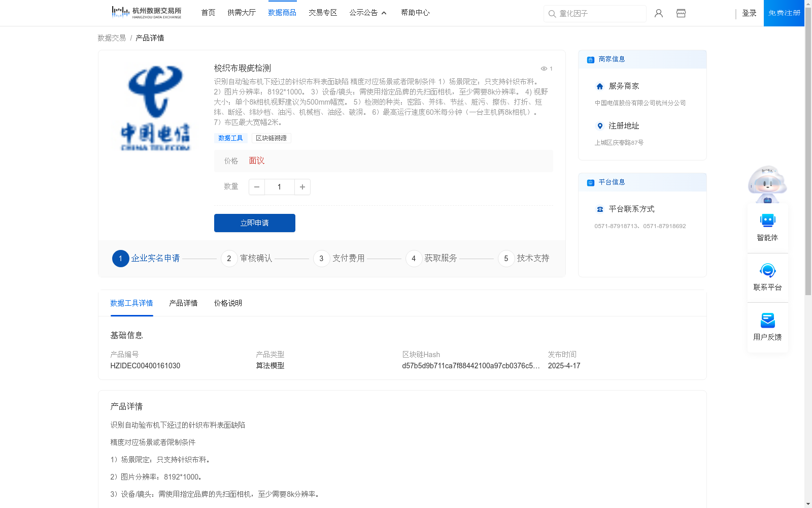Open the 智能体 robot assistant

[x=768, y=228]
